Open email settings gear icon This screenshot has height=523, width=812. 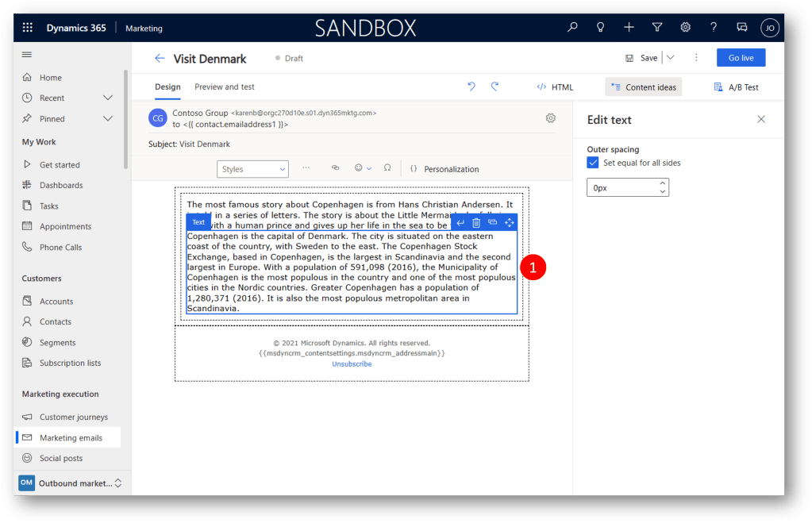551,118
